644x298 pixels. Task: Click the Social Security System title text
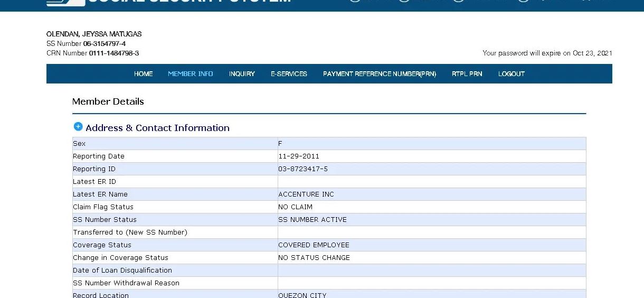pyautogui.click(x=190, y=2)
